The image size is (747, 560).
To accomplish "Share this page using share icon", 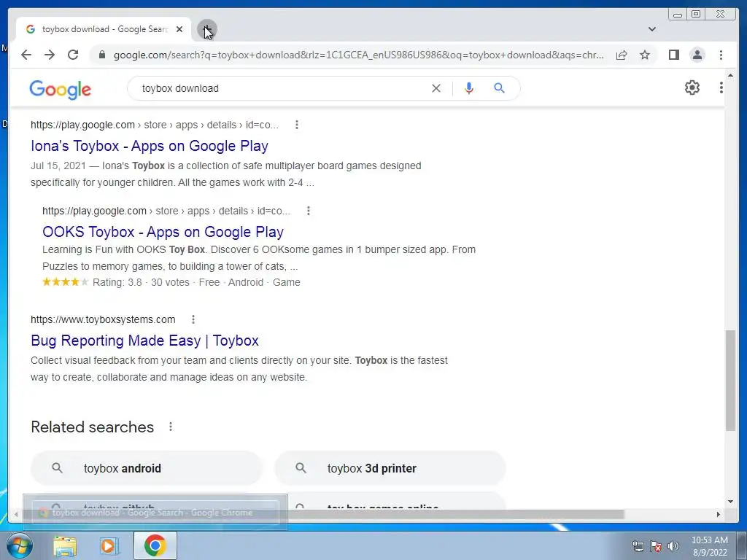I will pos(622,55).
